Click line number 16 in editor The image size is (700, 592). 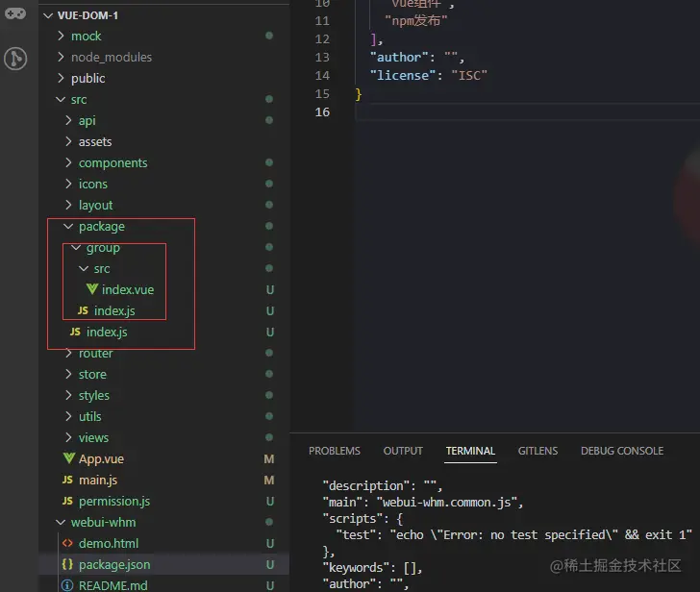(322, 112)
